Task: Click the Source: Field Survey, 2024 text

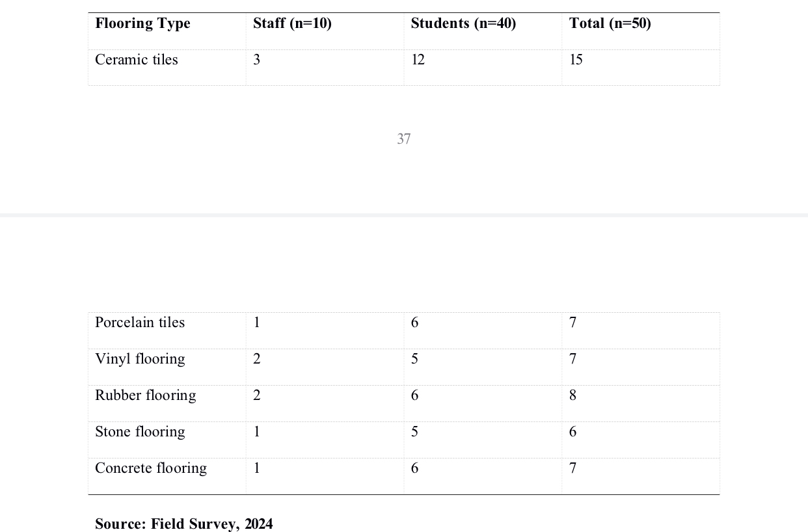Action: tap(184, 524)
